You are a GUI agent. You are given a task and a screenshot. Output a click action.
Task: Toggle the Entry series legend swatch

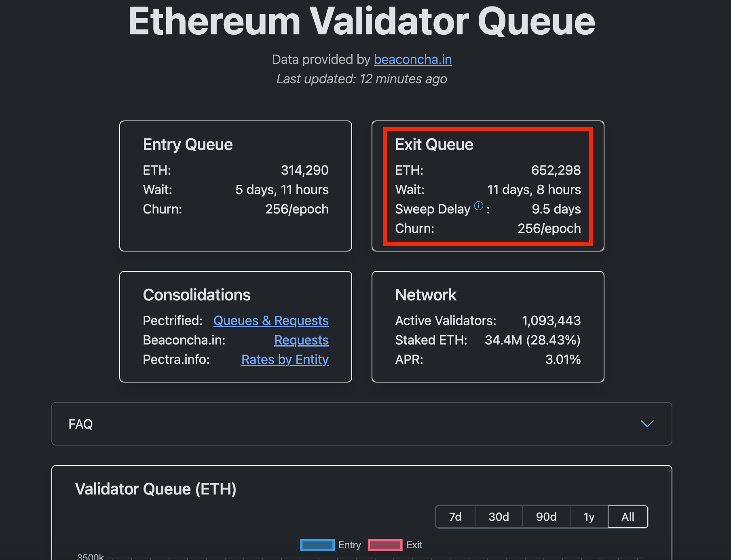317,545
